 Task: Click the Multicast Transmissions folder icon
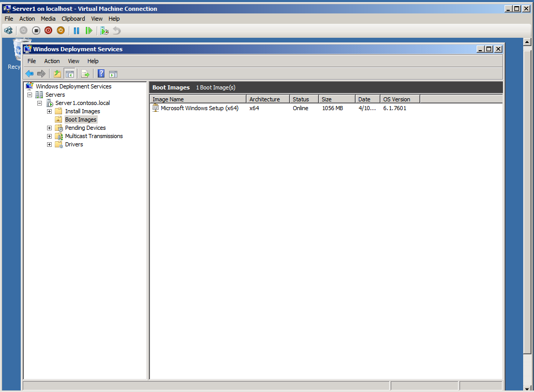(x=59, y=136)
